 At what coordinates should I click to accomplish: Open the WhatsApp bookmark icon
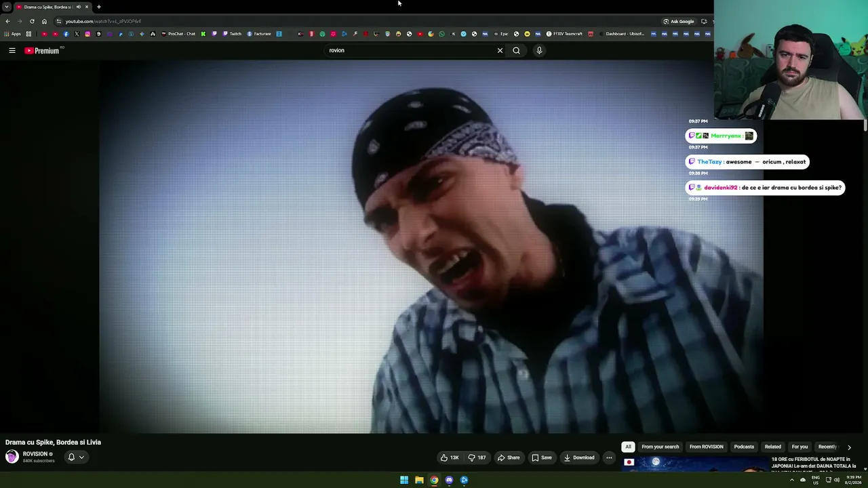pyautogui.click(x=442, y=34)
